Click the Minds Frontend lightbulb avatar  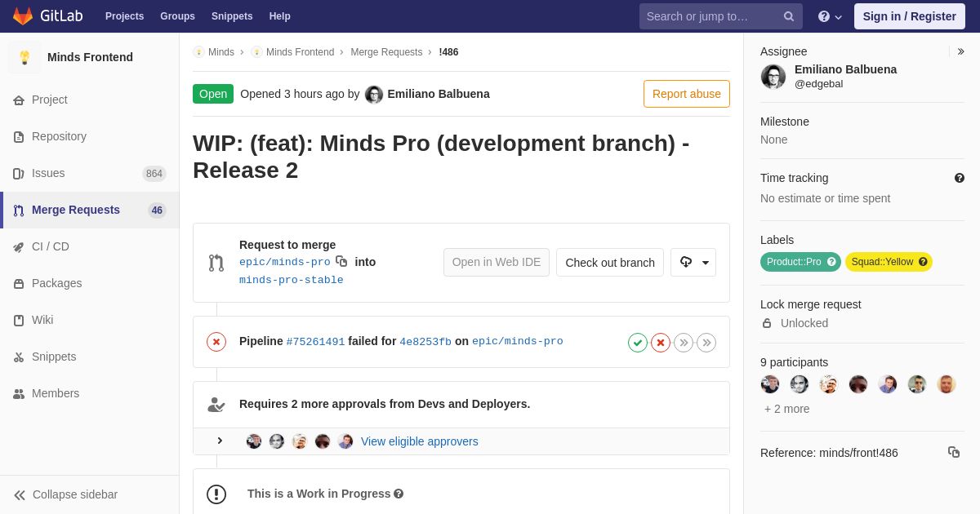tap(24, 57)
